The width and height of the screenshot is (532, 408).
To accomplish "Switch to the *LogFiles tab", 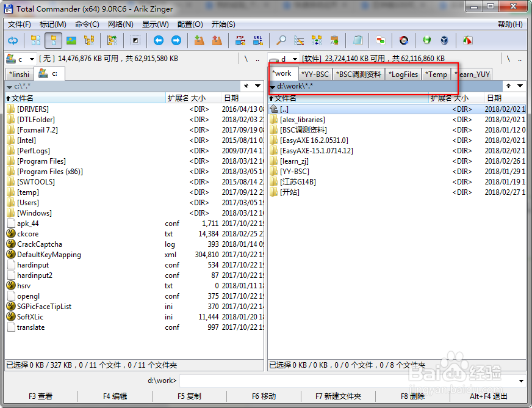I will (x=403, y=75).
